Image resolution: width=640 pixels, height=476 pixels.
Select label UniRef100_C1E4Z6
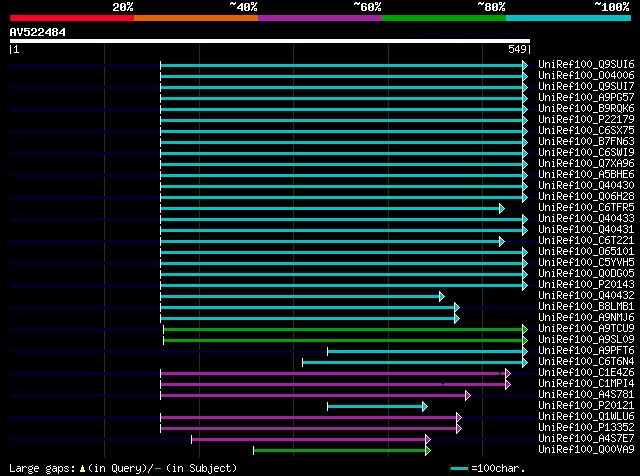tap(586, 373)
